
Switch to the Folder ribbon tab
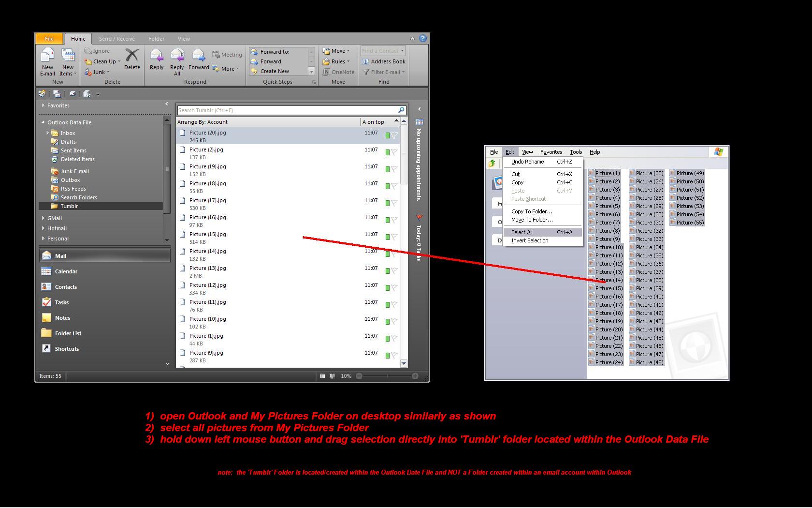(156, 39)
